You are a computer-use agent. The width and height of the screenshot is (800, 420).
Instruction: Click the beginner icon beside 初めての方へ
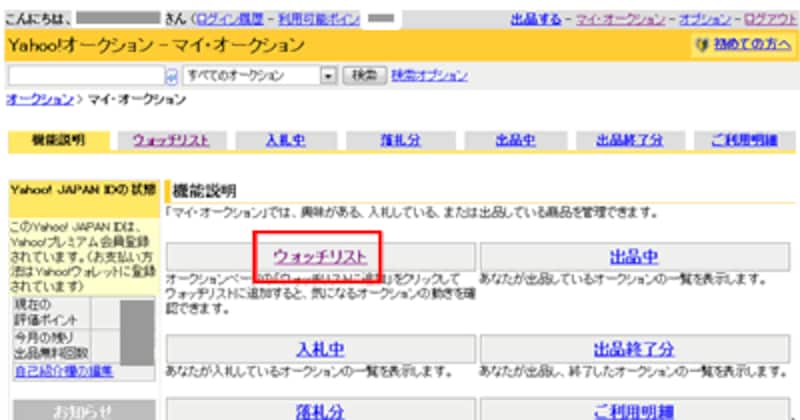703,45
